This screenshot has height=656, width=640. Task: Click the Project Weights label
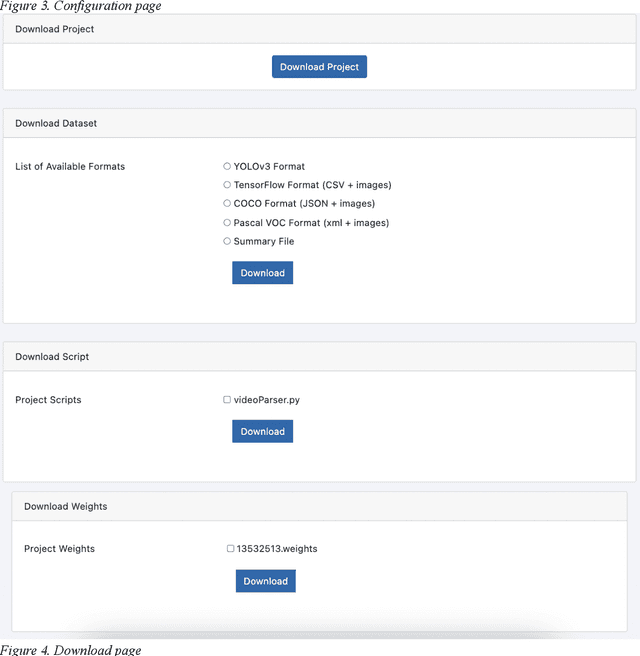[x=59, y=549]
